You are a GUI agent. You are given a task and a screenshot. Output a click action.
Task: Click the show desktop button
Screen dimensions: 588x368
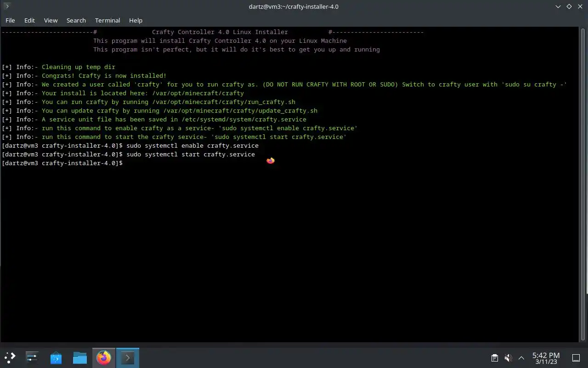point(576,357)
